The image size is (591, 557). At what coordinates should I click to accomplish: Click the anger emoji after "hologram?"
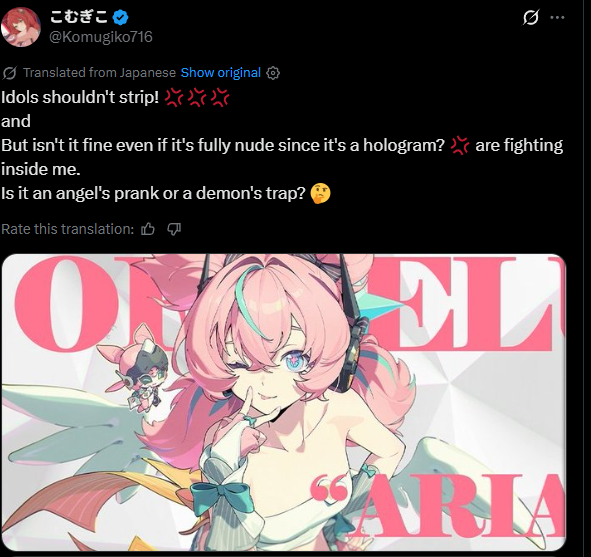460,145
